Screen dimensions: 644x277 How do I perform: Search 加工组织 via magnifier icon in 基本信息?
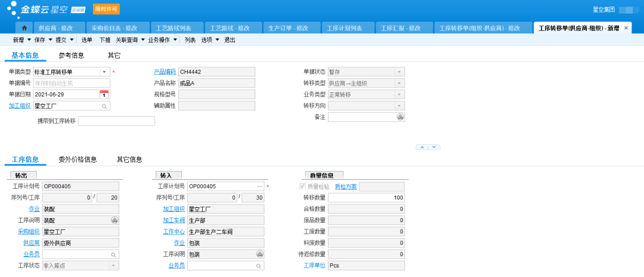[x=105, y=106]
